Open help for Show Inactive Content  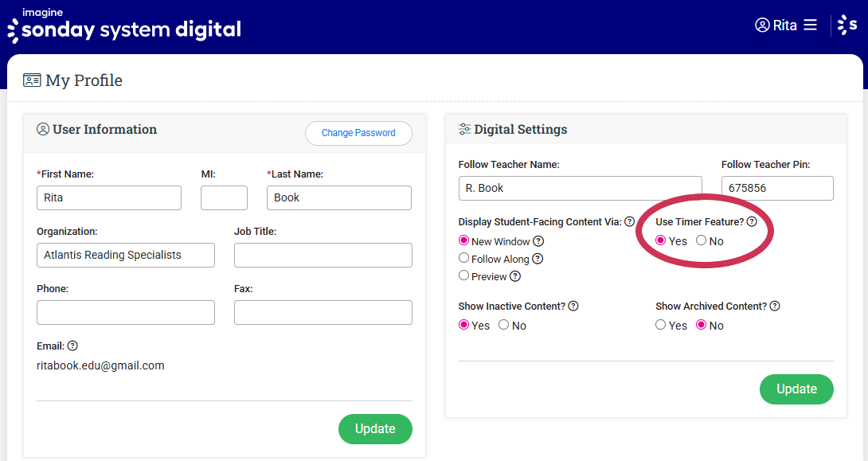[573, 306]
